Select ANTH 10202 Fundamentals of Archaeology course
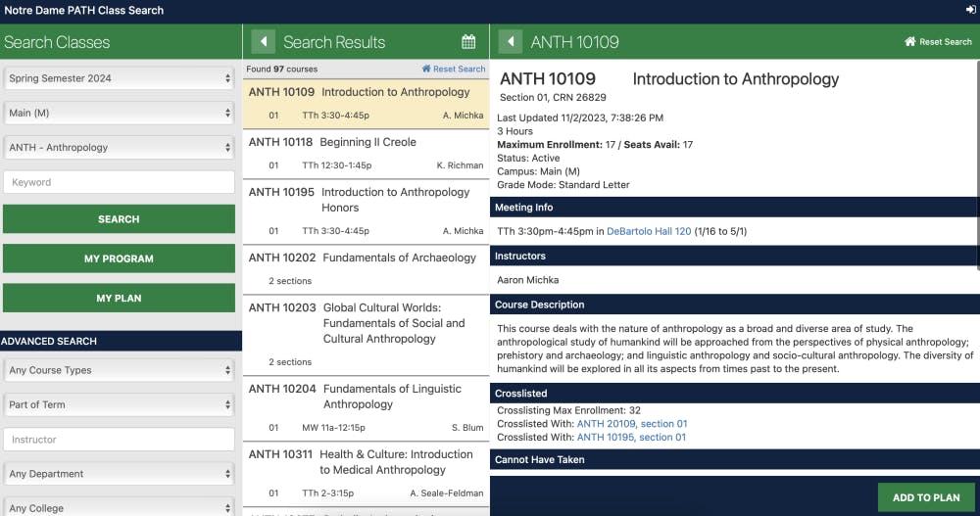980x516 pixels. click(x=365, y=258)
